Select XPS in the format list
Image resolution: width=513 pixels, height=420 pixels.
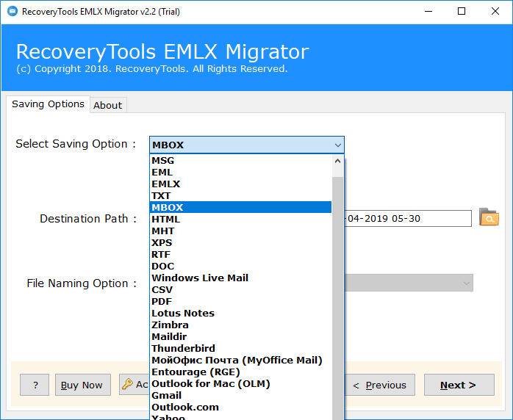click(240, 242)
